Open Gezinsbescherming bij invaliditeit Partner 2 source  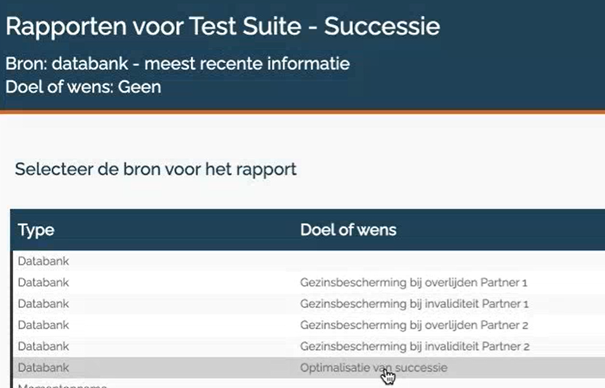click(414, 346)
